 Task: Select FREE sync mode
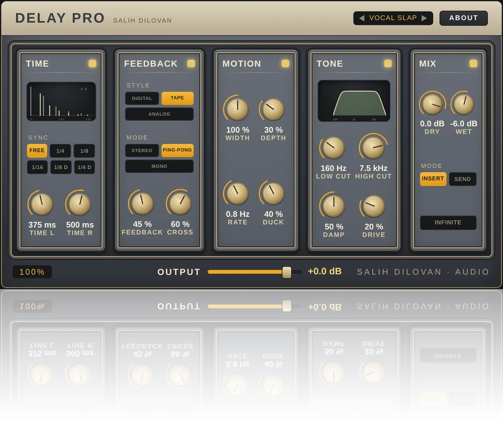37,150
